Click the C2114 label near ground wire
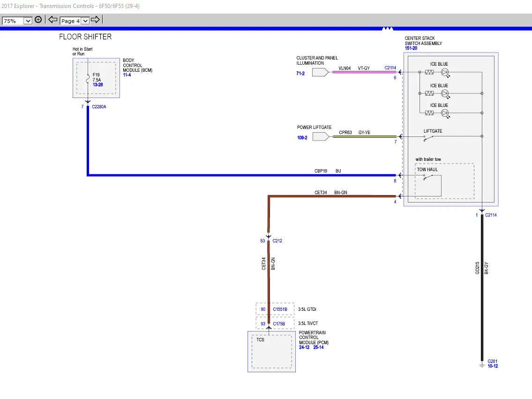532x399 pixels. pos(491,215)
